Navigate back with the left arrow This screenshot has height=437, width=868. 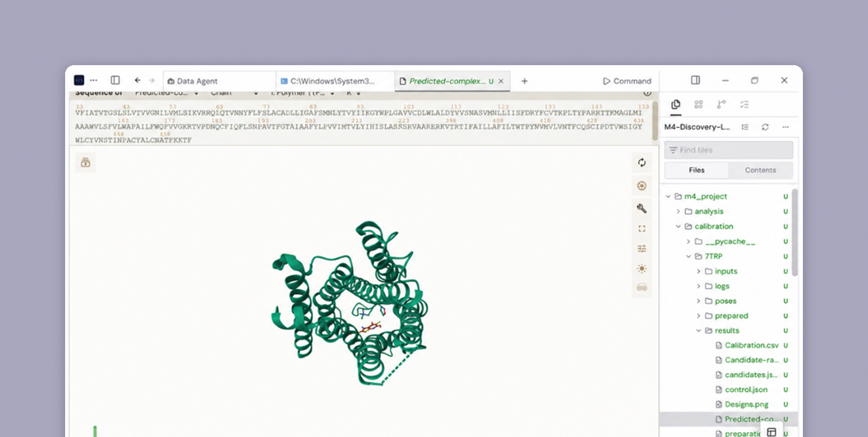[138, 80]
